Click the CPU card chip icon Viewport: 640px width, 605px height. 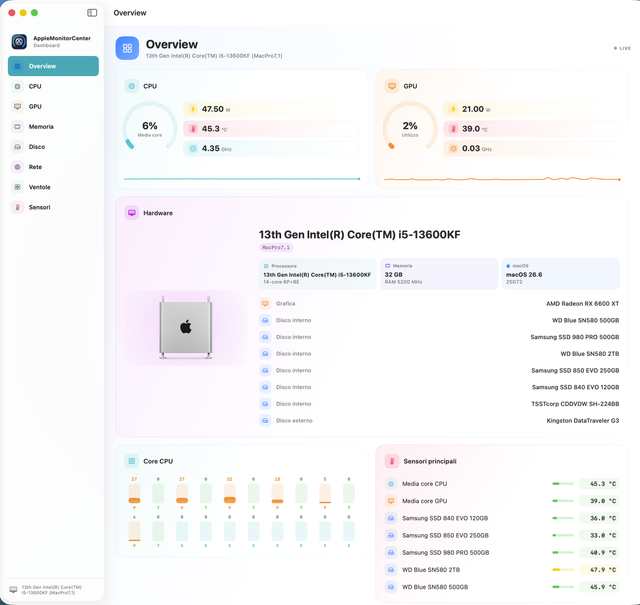coord(131,86)
